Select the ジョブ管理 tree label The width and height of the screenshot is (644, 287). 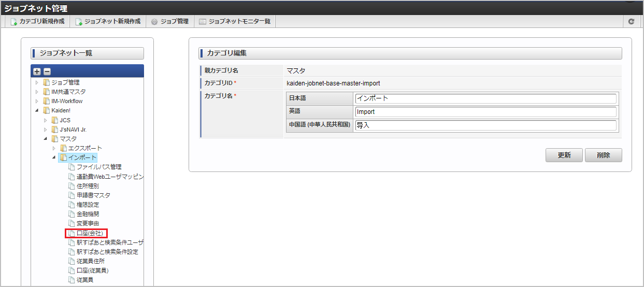click(65, 82)
